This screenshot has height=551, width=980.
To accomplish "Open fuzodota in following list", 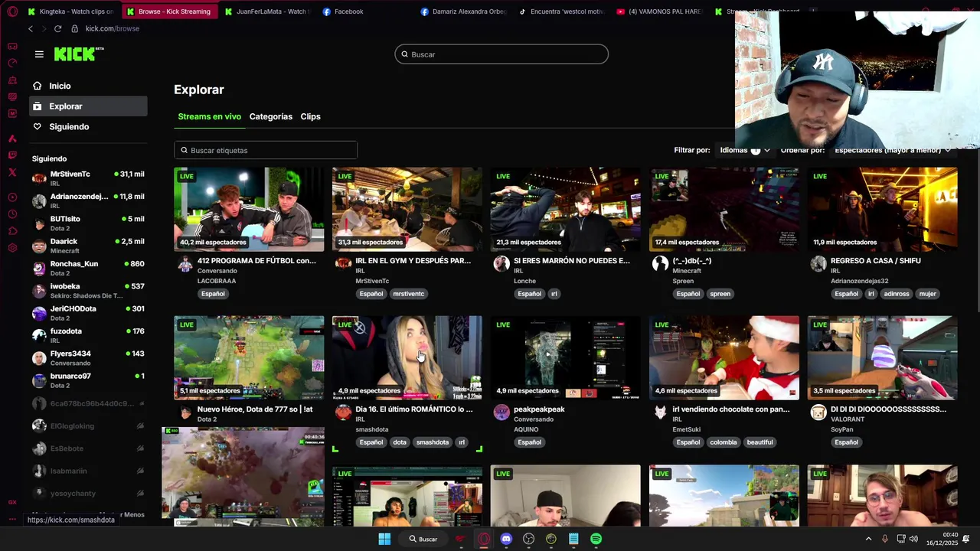I will click(88, 335).
